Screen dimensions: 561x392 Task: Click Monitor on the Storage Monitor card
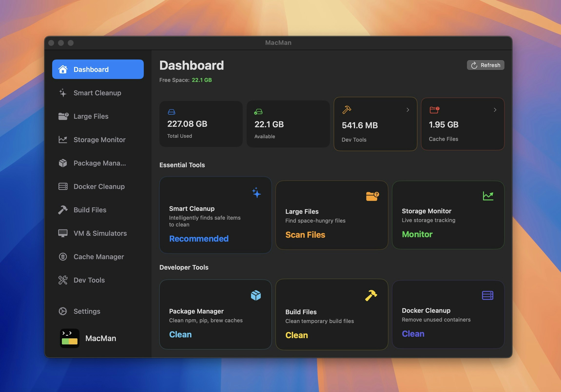[417, 234]
